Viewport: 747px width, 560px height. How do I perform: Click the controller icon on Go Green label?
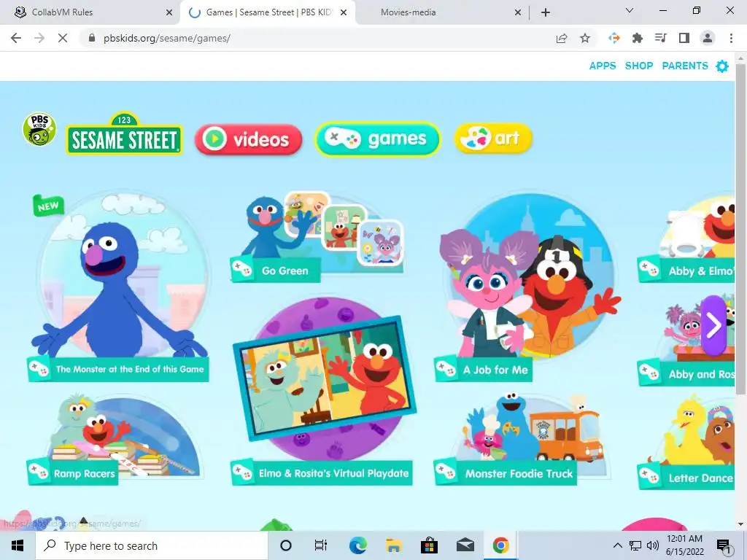[242, 270]
